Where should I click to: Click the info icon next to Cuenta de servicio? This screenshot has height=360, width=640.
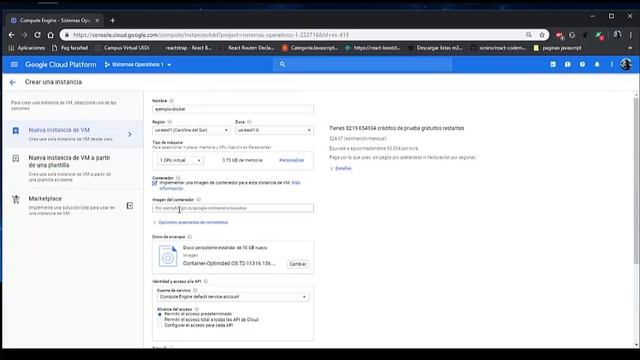pyautogui.click(x=195, y=290)
